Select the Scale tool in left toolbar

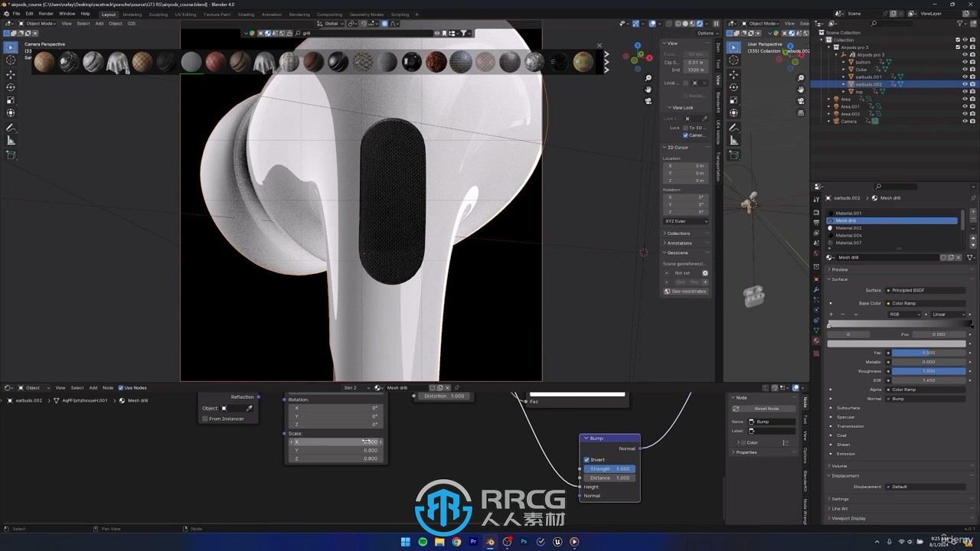coord(11,100)
